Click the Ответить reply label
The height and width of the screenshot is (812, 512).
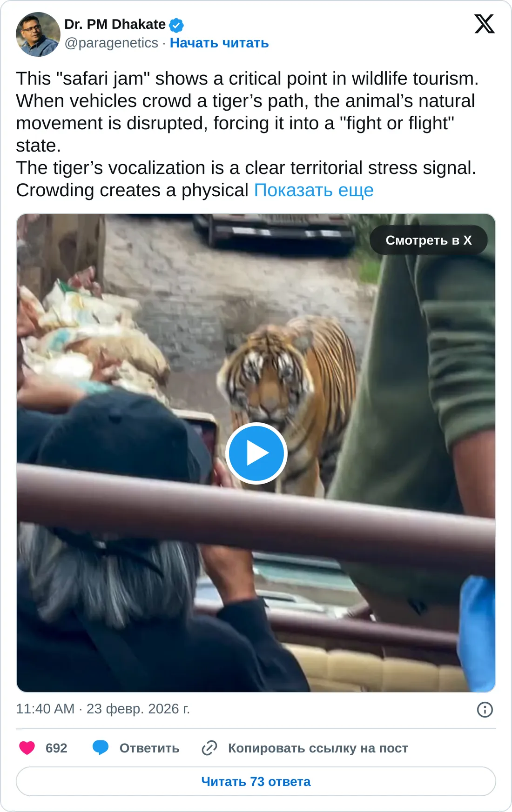(x=149, y=748)
